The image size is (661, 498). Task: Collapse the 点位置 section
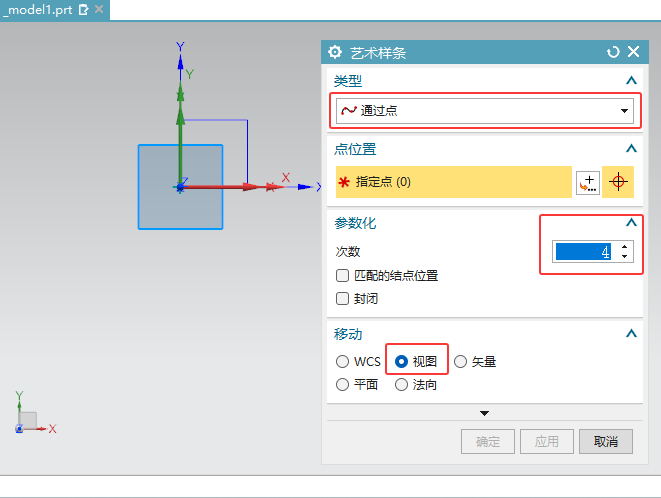coord(631,148)
